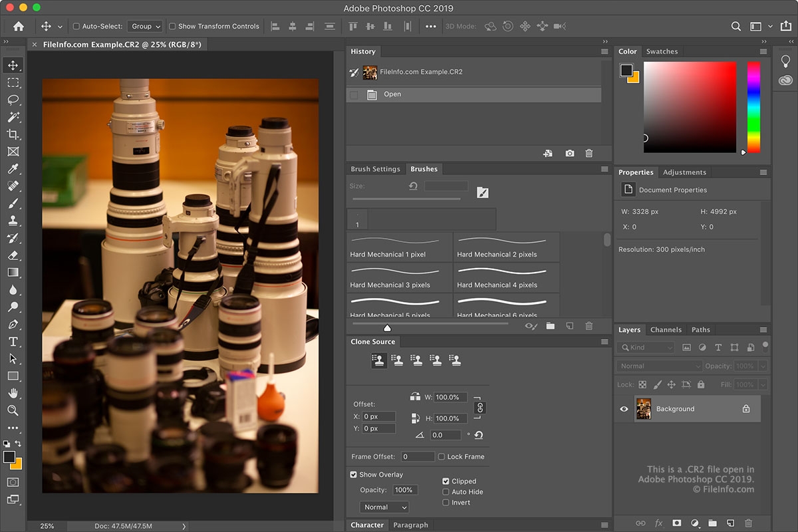Select the Lasso tool
This screenshot has height=532, width=798.
point(13,100)
